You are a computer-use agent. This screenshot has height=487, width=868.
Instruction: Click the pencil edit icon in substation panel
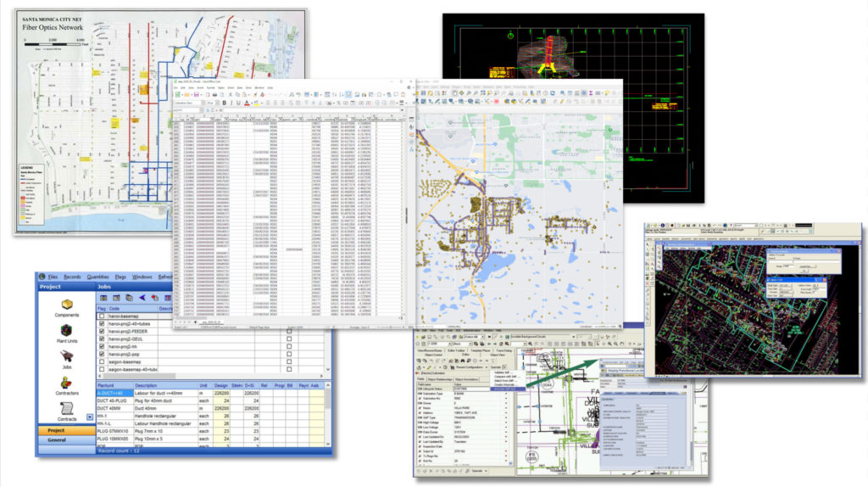429,367
